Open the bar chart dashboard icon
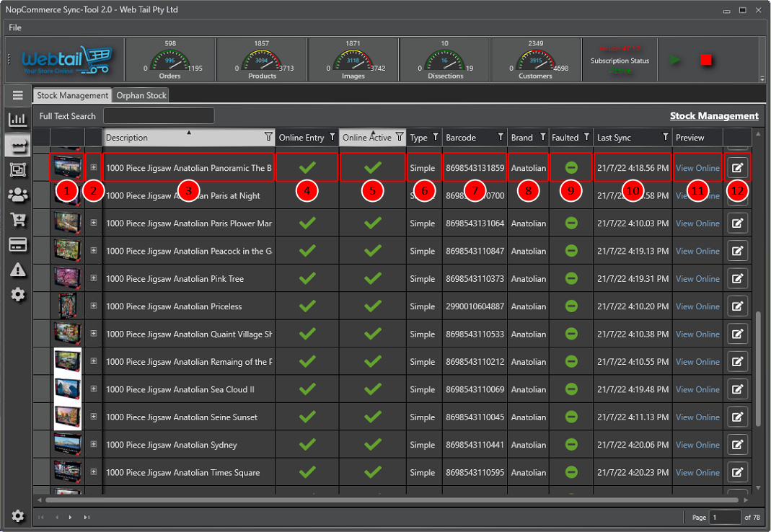Viewport: 771px width, 532px height. pyautogui.click(x=18, y=120)
